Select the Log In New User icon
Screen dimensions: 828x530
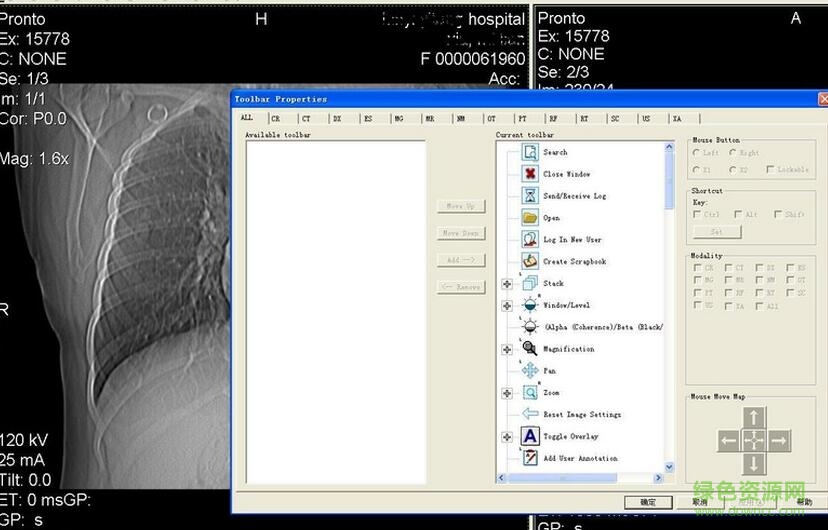[529, 240]
